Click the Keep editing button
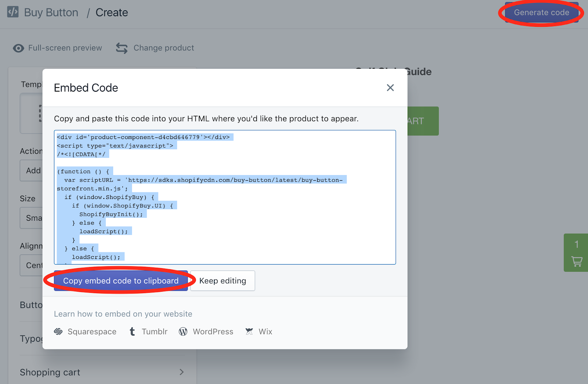 coord(223,281)
